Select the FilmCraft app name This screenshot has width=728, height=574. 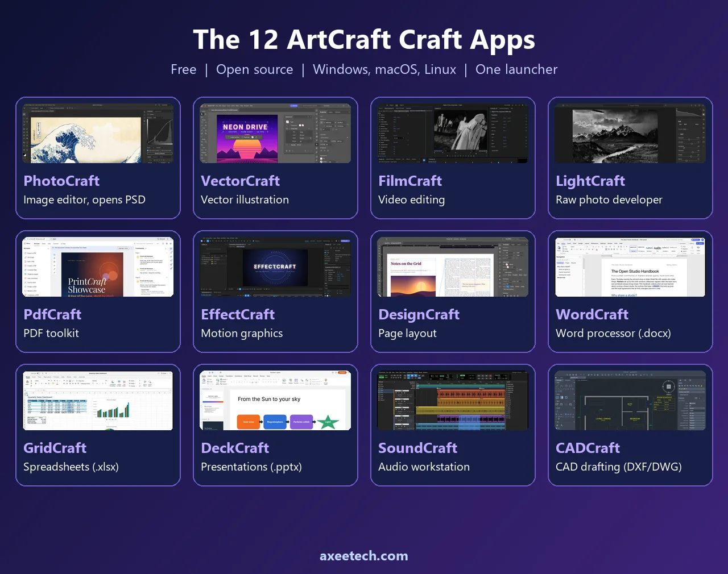(410, 181)
